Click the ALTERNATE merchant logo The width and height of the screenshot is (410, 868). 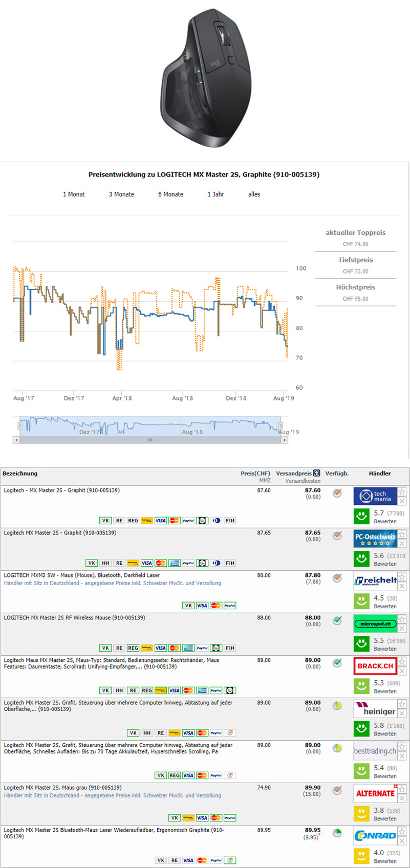pos(375,793)
